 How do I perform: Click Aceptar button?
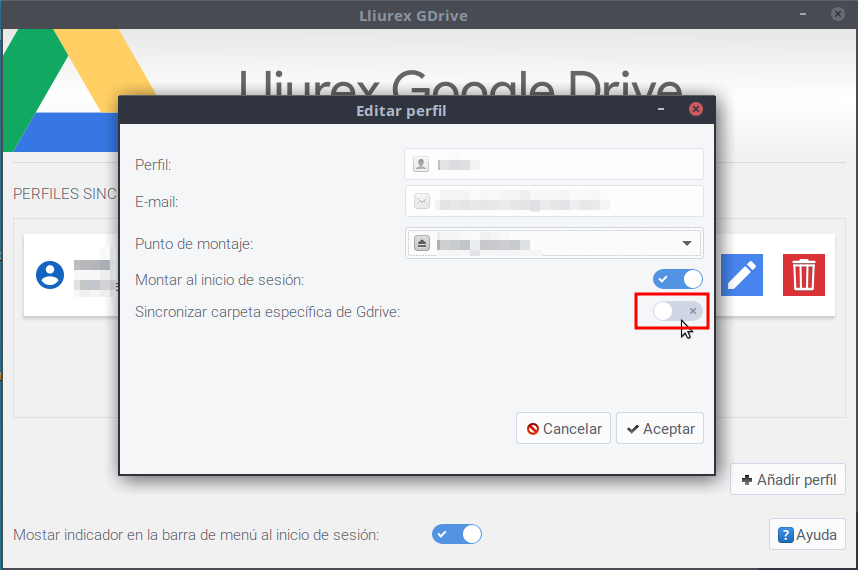coord(660,428)
